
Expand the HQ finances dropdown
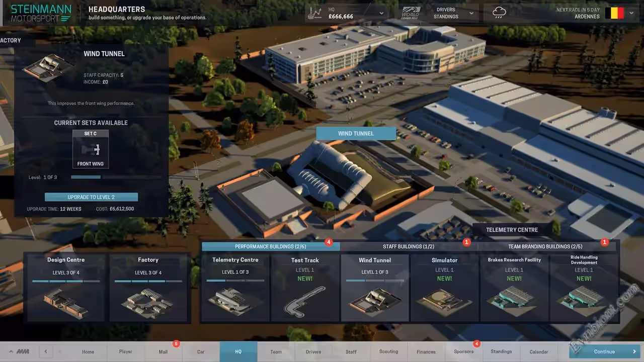click(x=381, y=13)
